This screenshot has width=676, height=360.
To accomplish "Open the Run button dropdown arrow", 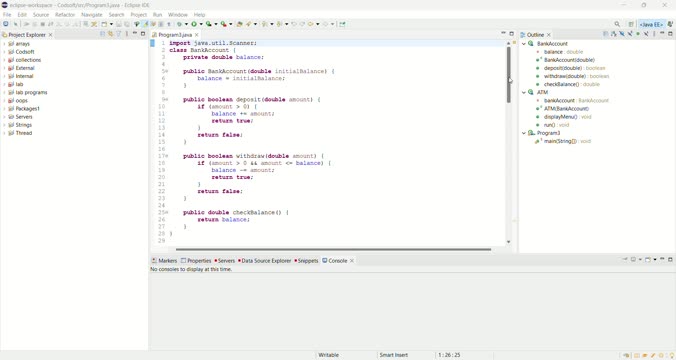I will pyautogui.click(x=200, y=24).
